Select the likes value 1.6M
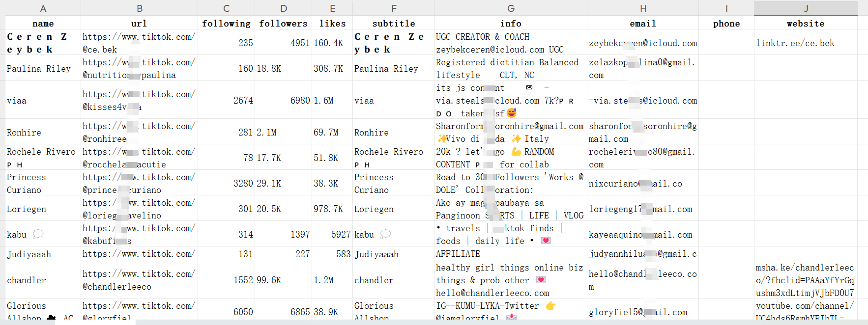868x325 pixels. [x=333, y=100]
